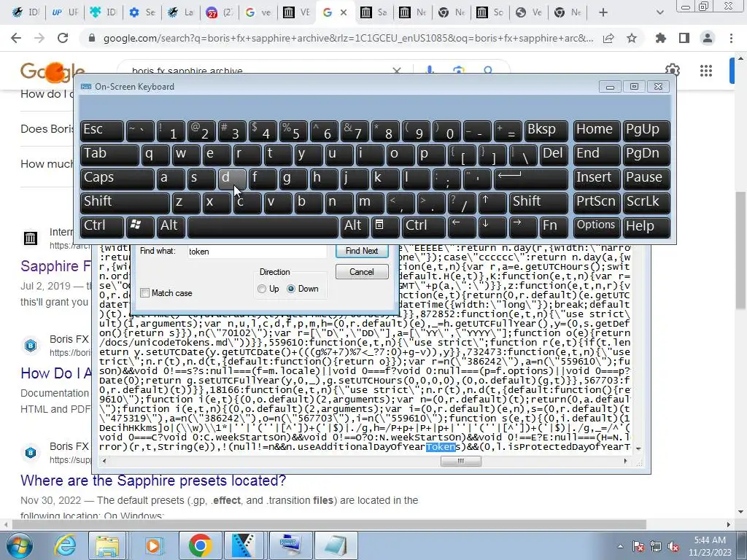
Task: Clear the Google search box text
Action: (396, 71)
